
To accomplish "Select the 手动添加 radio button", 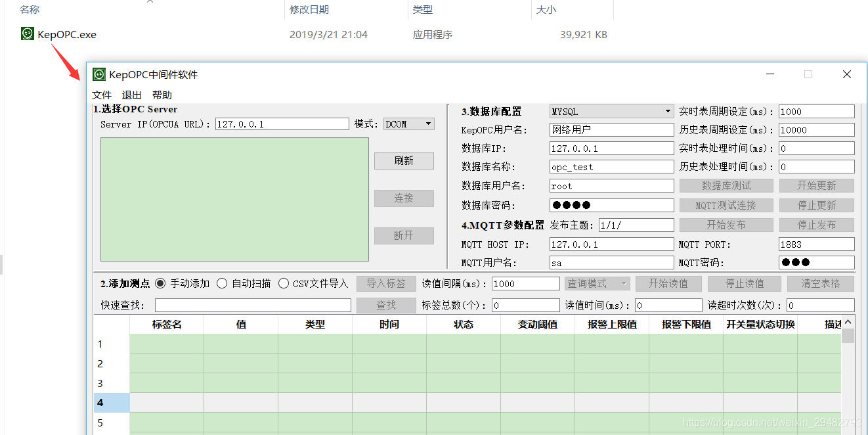I will [x=160, y=283].
